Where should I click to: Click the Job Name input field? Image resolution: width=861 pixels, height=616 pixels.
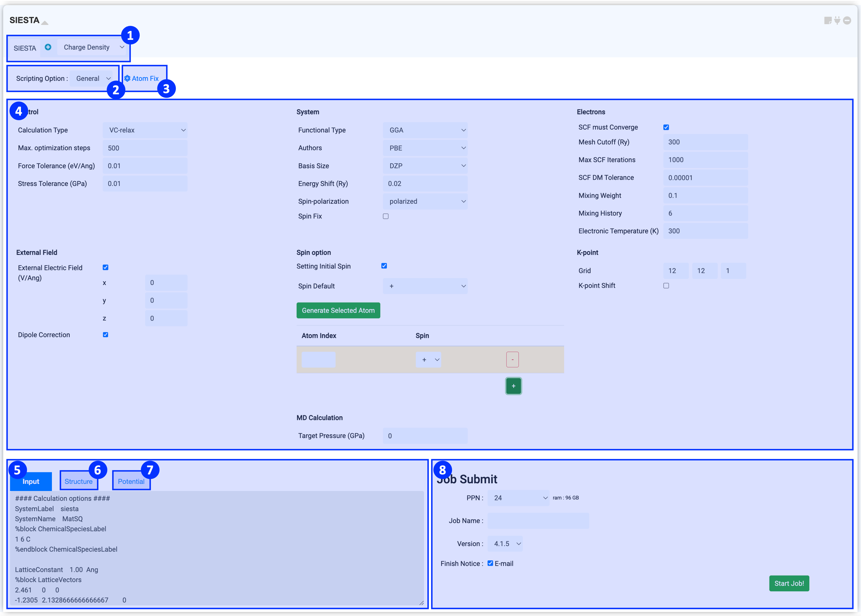pos(538,521)
